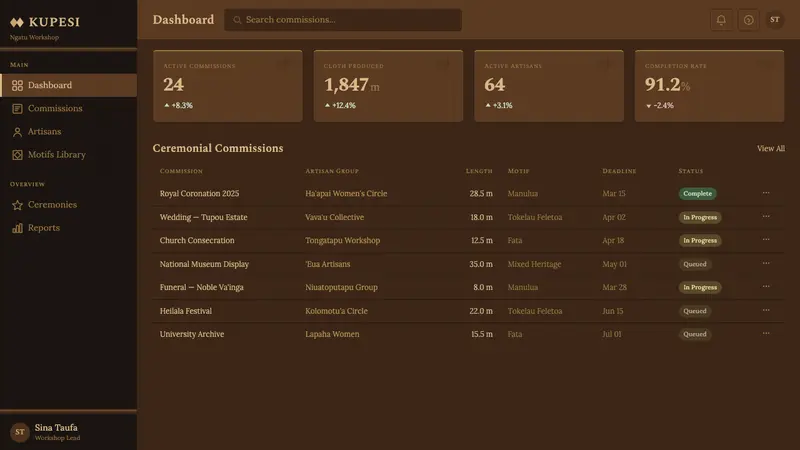Open Commissions section
This screenshot has width=800, height=450.
[68, 109]
